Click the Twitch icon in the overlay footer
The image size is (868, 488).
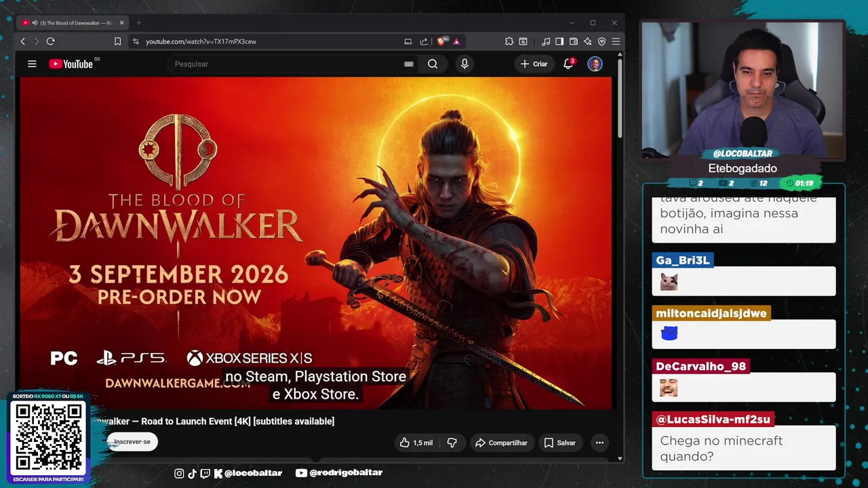coord(205,473)
